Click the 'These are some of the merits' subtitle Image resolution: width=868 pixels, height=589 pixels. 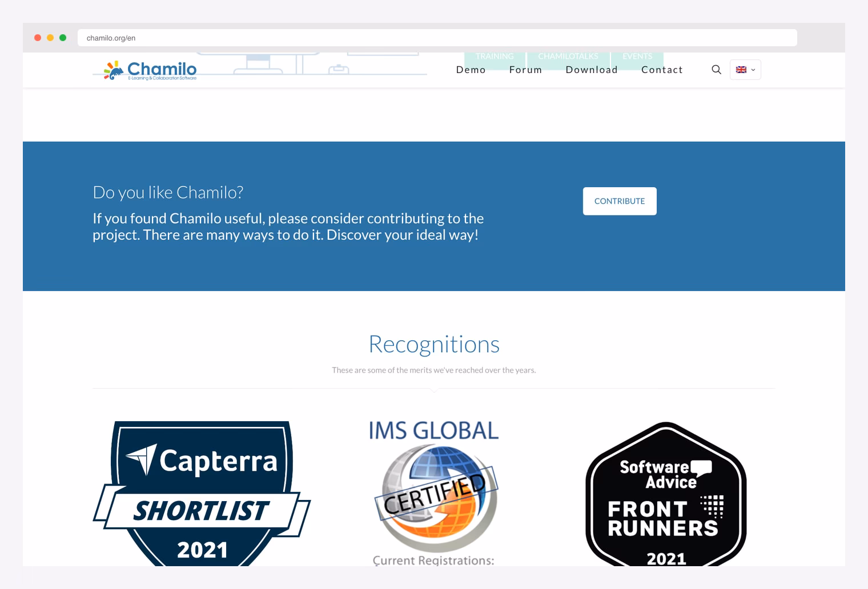pyautogui.click(x=434, y=370)
